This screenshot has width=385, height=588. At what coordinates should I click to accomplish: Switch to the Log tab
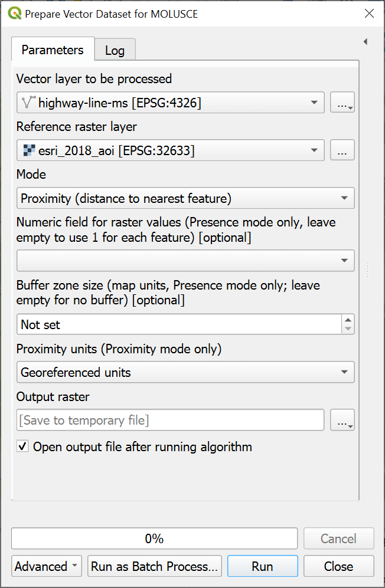(x=115, y=50)
